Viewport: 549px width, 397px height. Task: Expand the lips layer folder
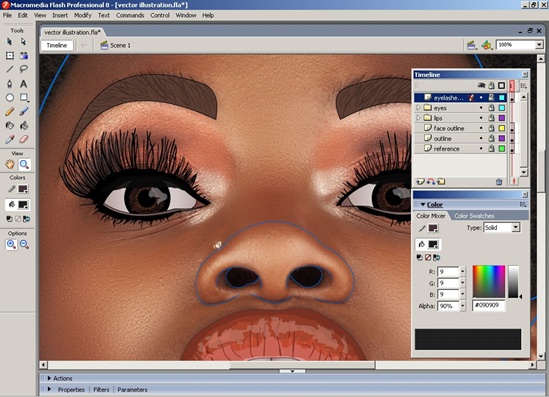pyautogui.click(x=418, y=118)
